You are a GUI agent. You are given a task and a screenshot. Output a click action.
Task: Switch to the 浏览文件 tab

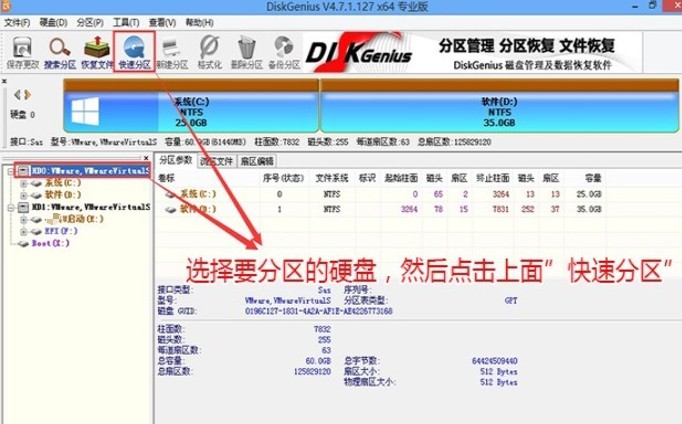pyautogui.click(x=216, y=161)
